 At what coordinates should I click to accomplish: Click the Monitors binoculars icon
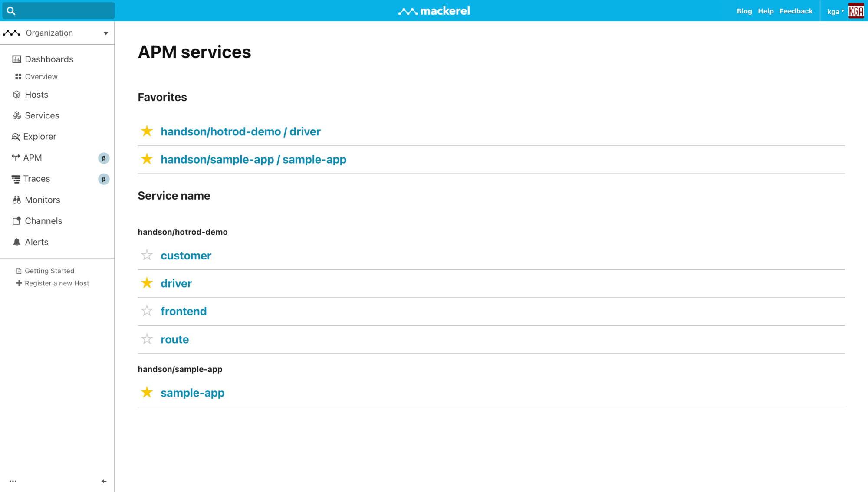click(x=17, y=200)
